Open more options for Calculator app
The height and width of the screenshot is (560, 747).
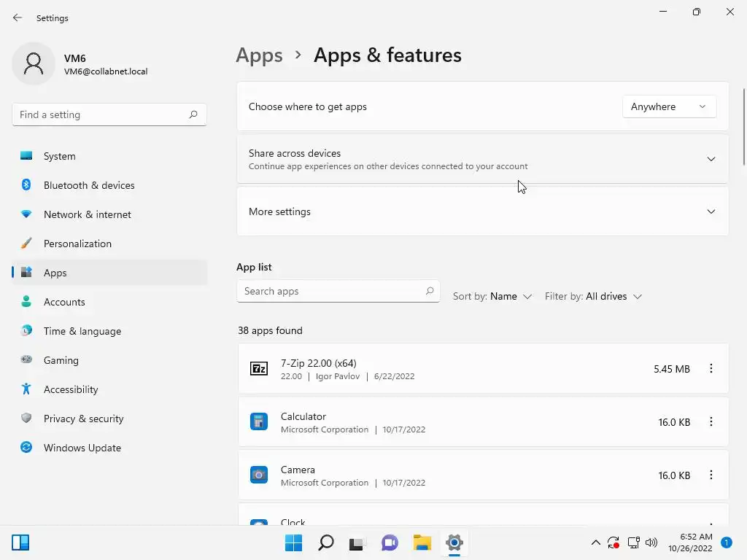711,422
